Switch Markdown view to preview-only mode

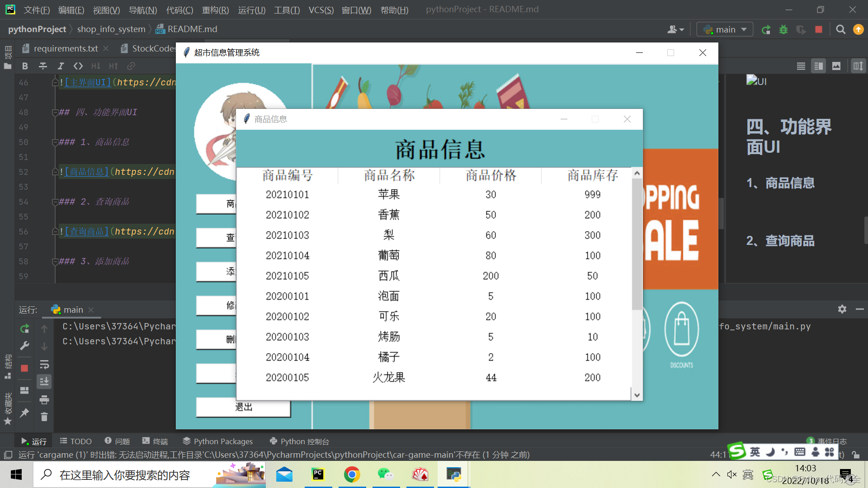coord(836,66)
